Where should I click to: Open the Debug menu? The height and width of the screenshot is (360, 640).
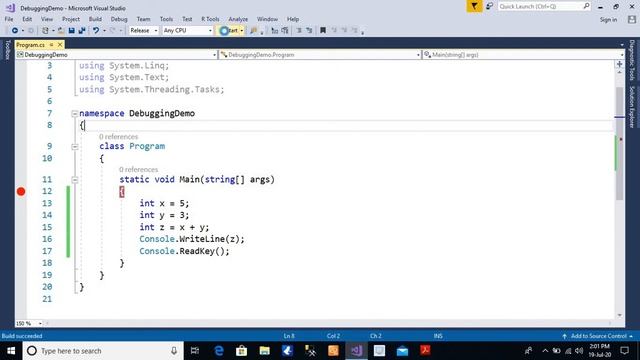point(119,19)
